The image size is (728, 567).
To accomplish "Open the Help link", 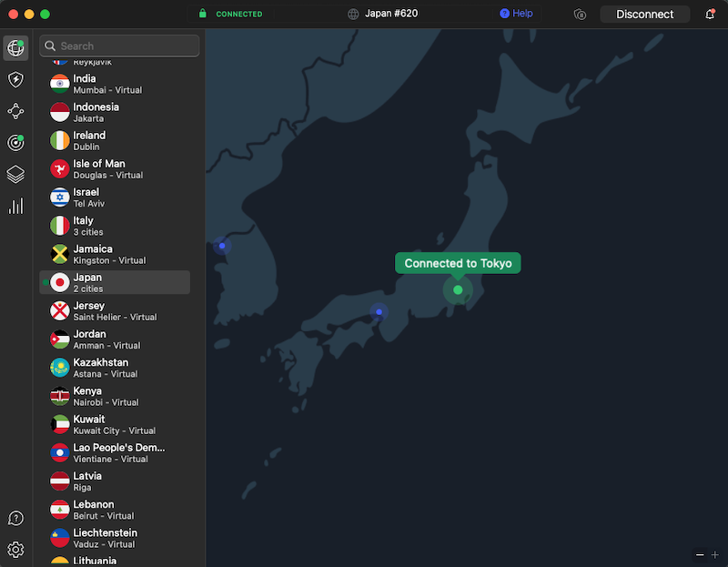I will click(x=516, y=14).
